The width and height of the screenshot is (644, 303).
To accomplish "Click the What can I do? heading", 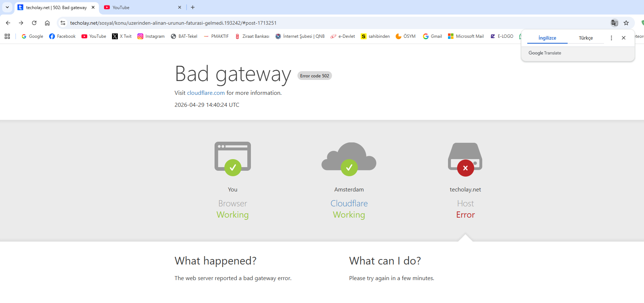I will tap(385, 261).
